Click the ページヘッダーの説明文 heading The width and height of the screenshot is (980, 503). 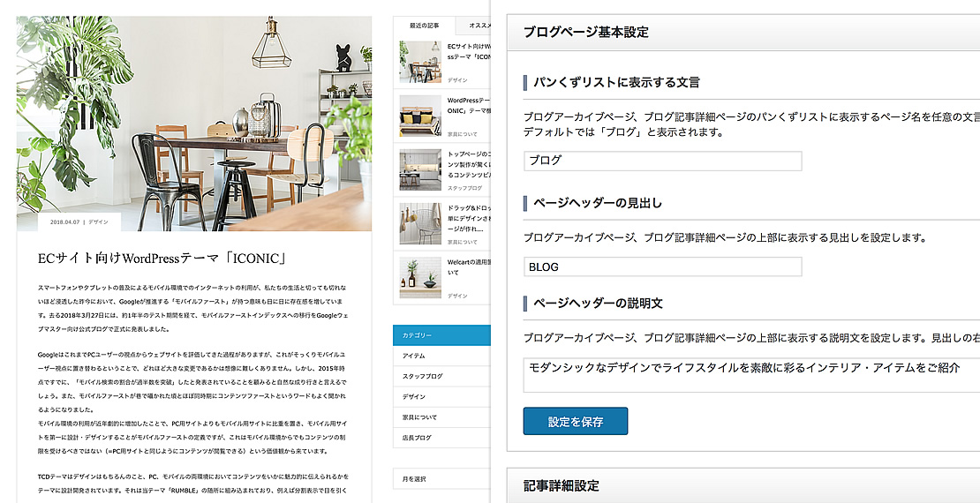598,303
